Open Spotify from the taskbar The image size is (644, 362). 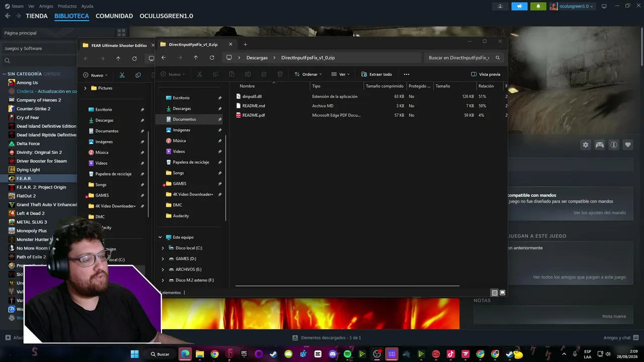tap(347, 354)
